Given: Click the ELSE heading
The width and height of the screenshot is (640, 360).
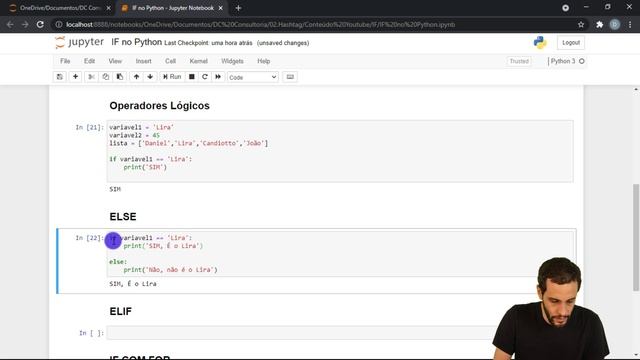Looking at the screenshot, I should 123,217.
